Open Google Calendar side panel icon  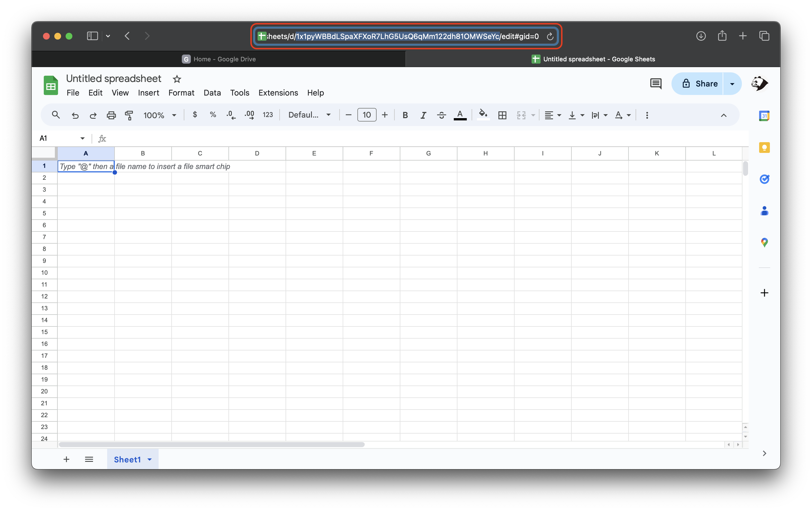[764, 116]
